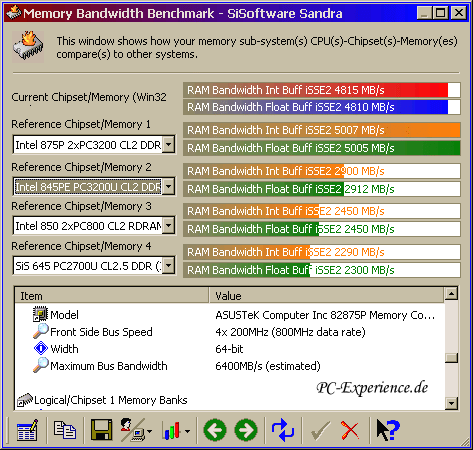Screen dimensions: 473x450
Task: Click the flaming memory chip icon in header
Action: coord(28,47)
